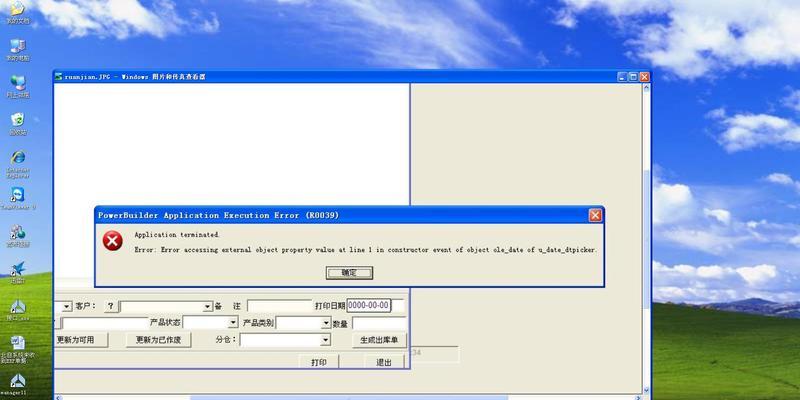Click the error message text starting 'Error: Error accessing'
The width and height of the screenshot is (800, 400).
(x=365, y=250)
